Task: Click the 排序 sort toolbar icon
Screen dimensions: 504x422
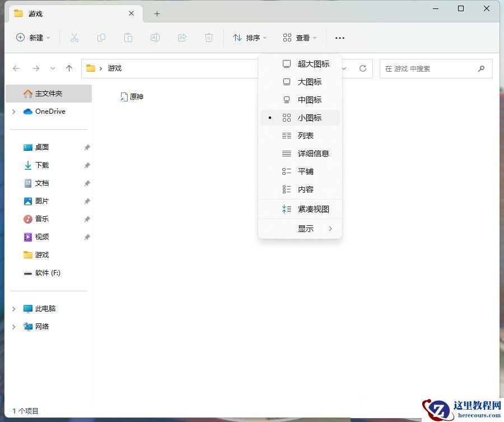Action: click(x=249, y=38)
